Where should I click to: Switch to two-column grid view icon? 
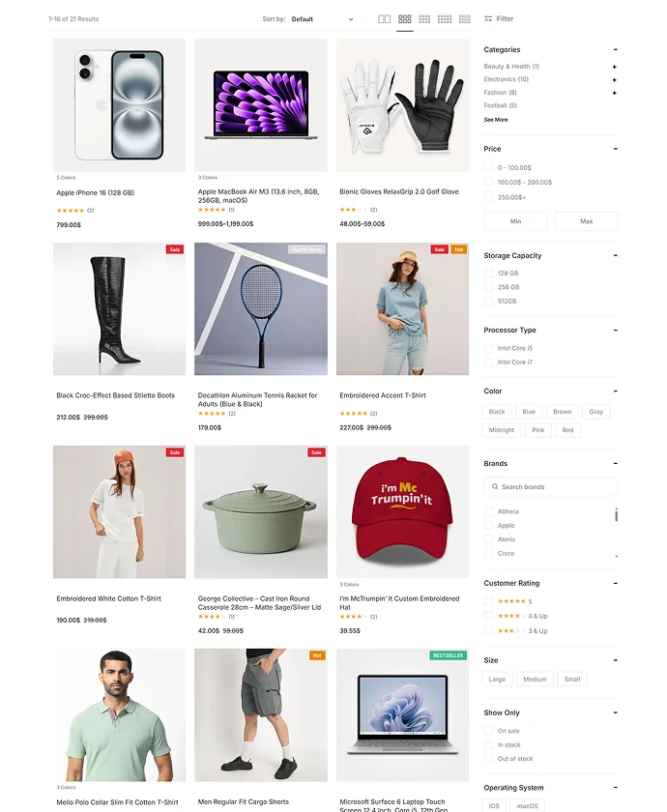coord(385,19)
